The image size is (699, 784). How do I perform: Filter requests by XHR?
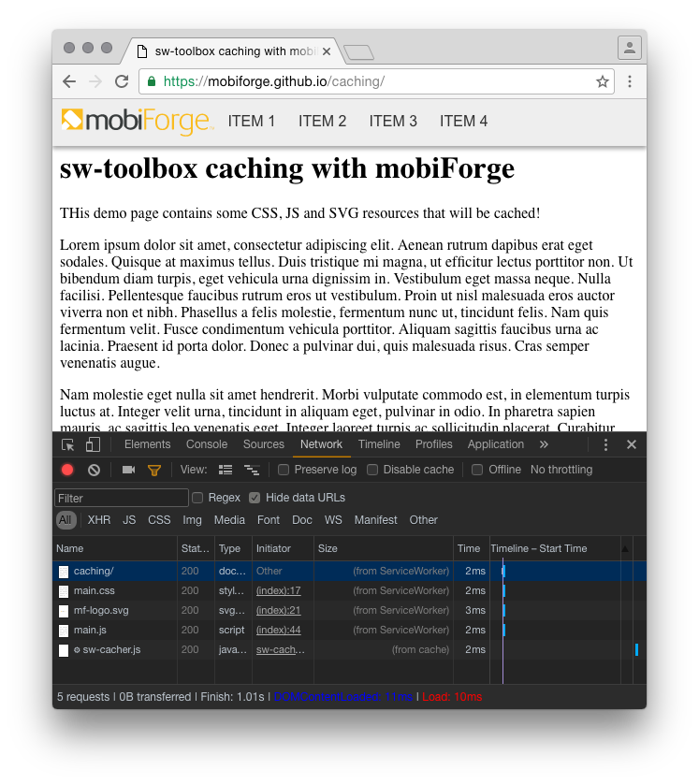[99, 520]
